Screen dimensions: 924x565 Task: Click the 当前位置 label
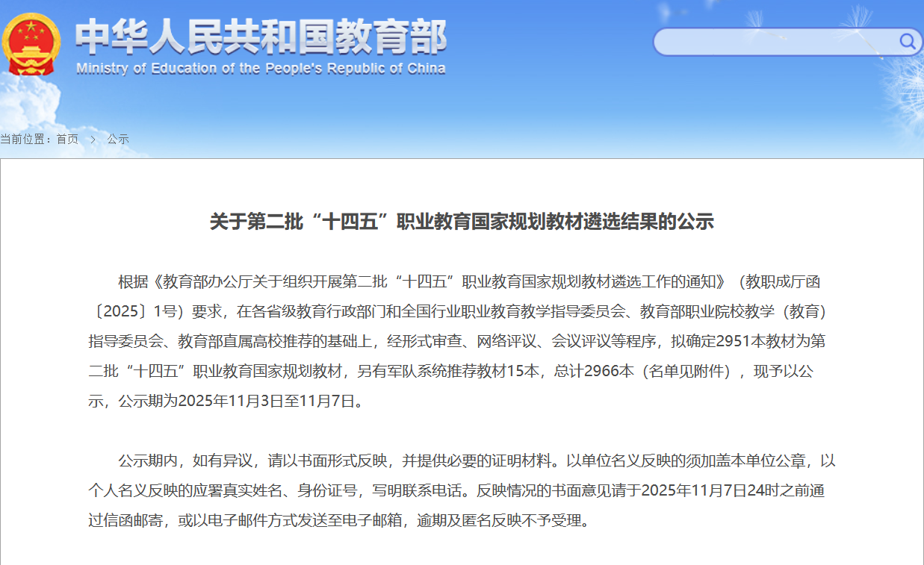25,139
